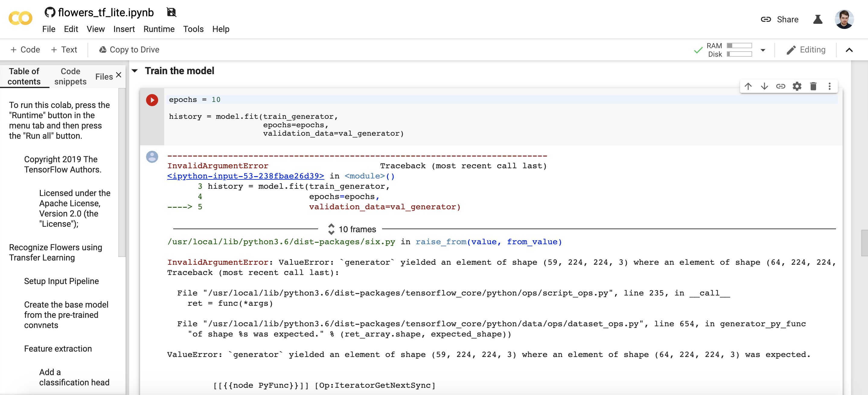Move cell down with arrow icon
This screenshot has height=395, width=868.
[x=764, y=86]
